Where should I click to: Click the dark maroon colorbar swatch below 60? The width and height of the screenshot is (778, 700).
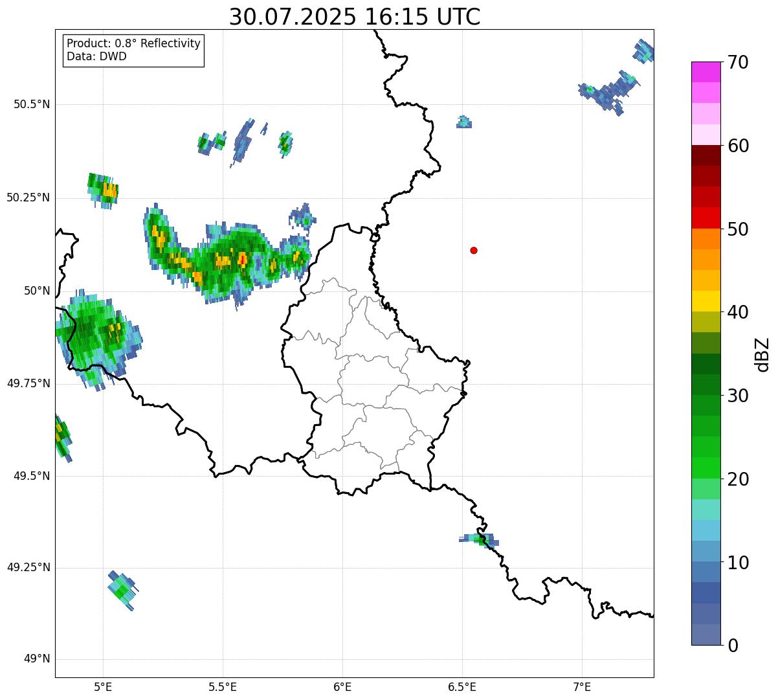[706, 155]
